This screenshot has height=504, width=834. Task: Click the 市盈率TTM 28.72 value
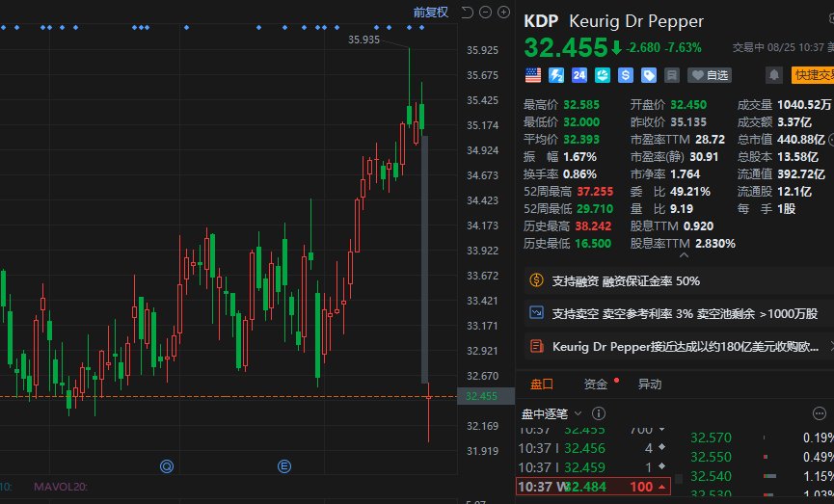(710, 140)
